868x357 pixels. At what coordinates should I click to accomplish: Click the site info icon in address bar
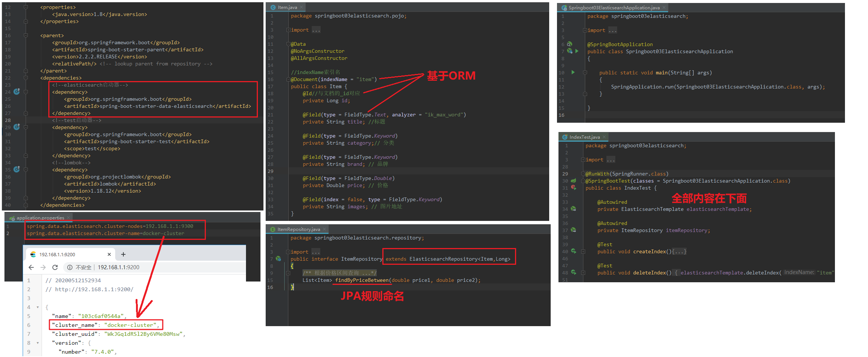69,267
